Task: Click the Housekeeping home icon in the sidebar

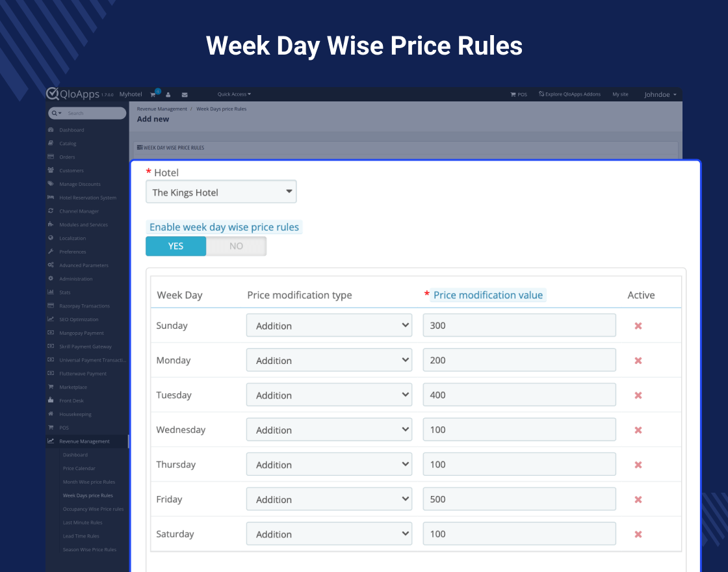Action: [x=51, y=414]
